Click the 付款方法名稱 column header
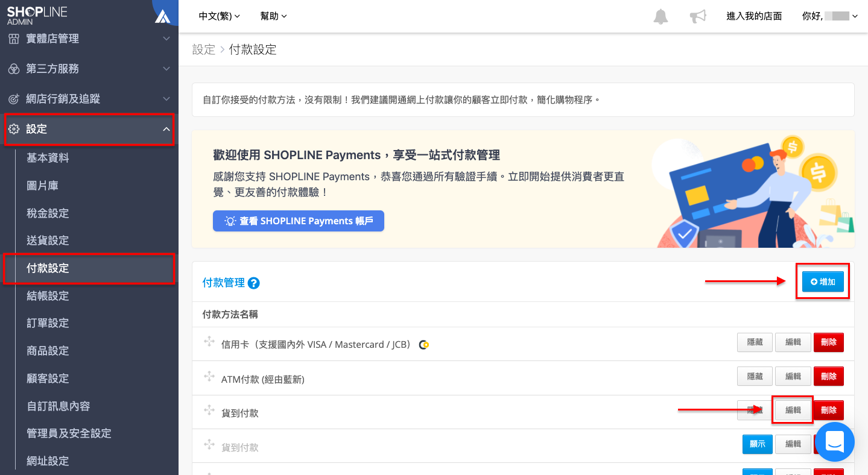This screenshot has width=868, height=475. (230, 315)
